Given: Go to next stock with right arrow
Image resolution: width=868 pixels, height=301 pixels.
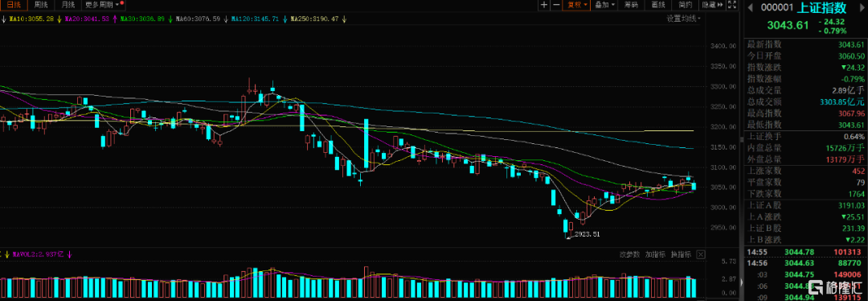Looking at the screenshot, I should [862, 7].
